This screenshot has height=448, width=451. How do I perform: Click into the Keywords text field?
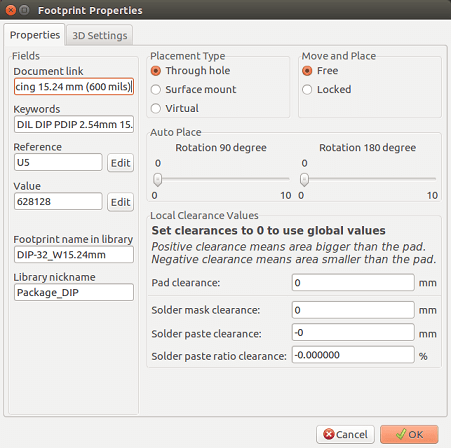pos(74,124)
